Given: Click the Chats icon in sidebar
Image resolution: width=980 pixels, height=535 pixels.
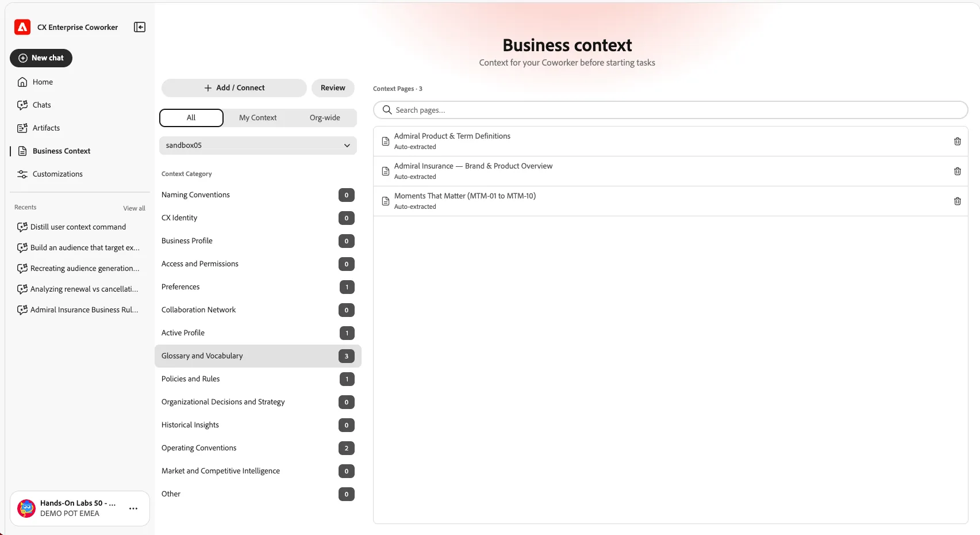Looking at the screenshot, I should [22, 105].
